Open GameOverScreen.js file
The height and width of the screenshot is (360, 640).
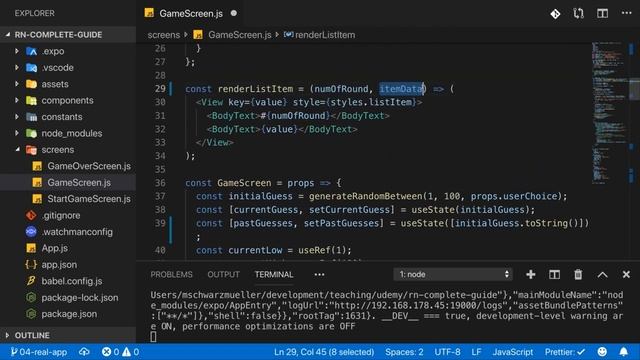pyautogui.click(x=89, y=166)
